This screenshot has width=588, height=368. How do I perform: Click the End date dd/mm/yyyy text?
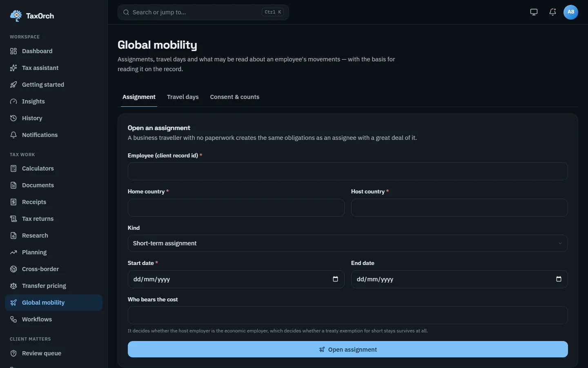[375, 279]
